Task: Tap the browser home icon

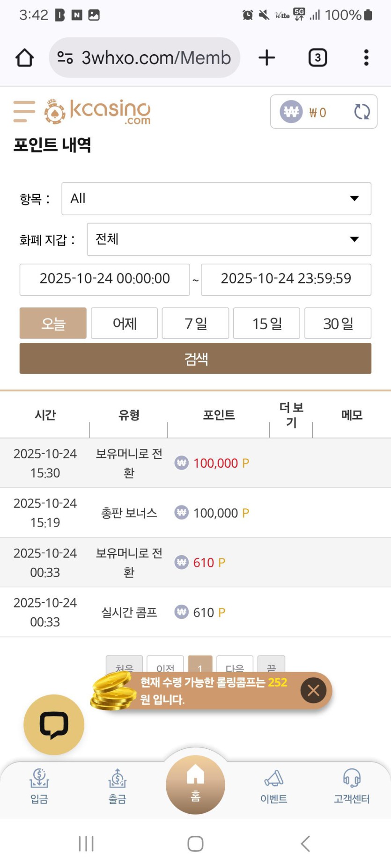Action: [x=24, y=58]
